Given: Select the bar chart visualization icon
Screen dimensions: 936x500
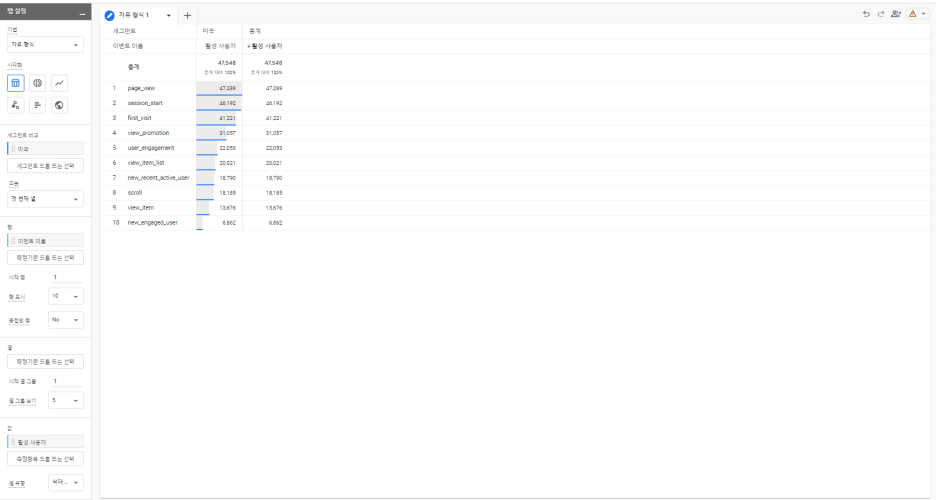Looking at the screenshot, I should (x=37, y=105).
